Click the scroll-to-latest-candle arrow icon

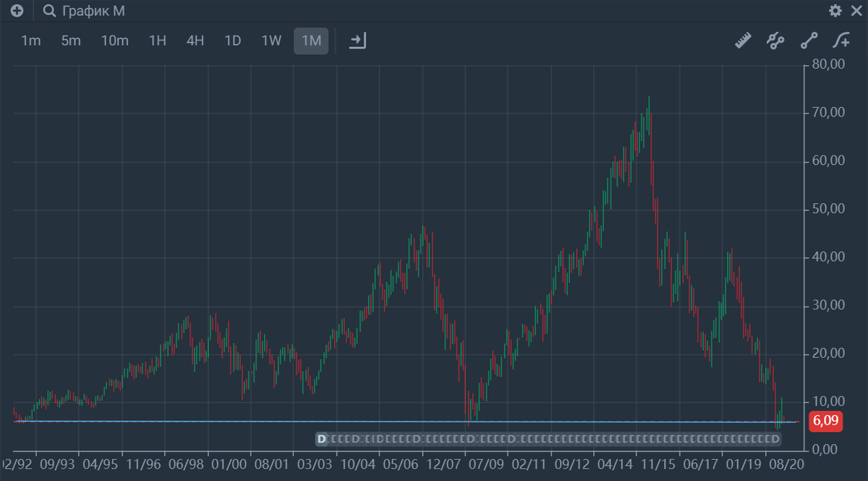[356, 41]
